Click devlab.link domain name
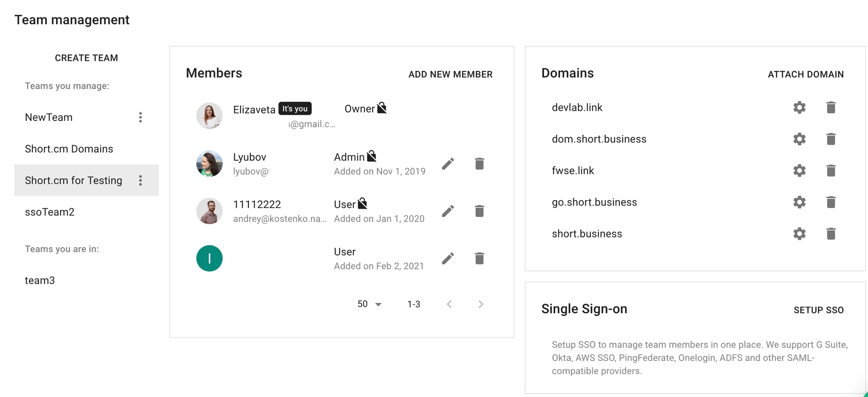 577,107
